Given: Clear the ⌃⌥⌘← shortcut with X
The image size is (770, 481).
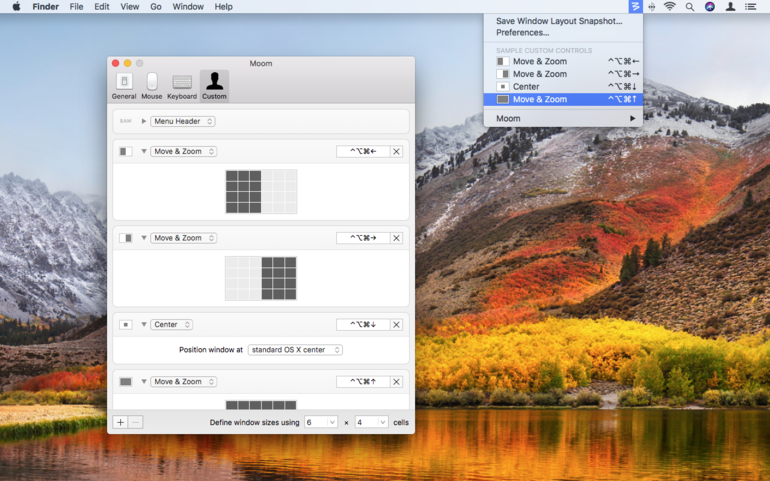Looking at the screenshot, I should click(x=396, y=151).
